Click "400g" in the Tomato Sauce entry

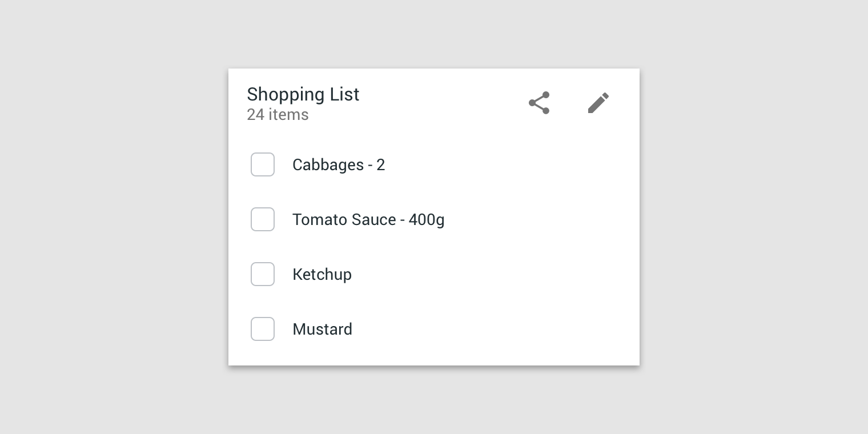click(x=427, y=220)
